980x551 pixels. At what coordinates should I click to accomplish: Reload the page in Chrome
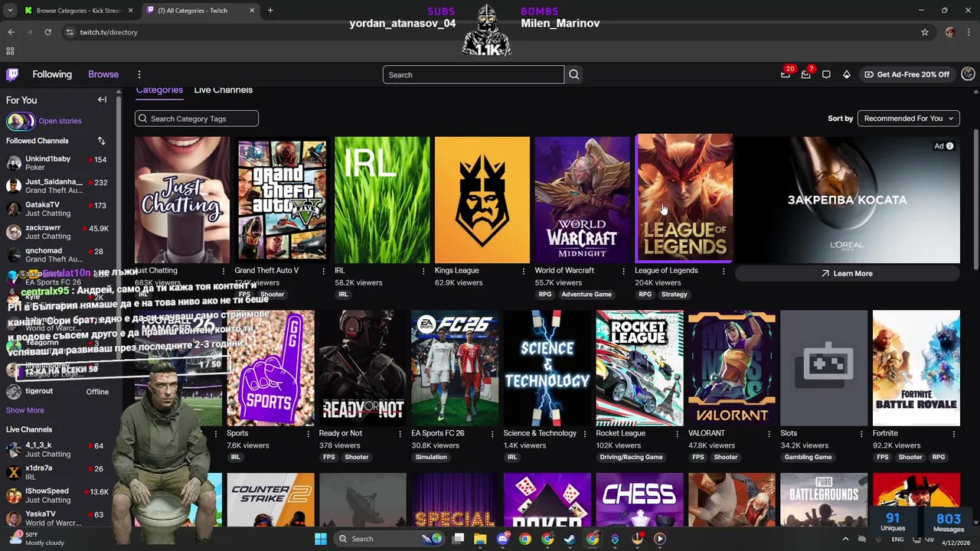47,32
